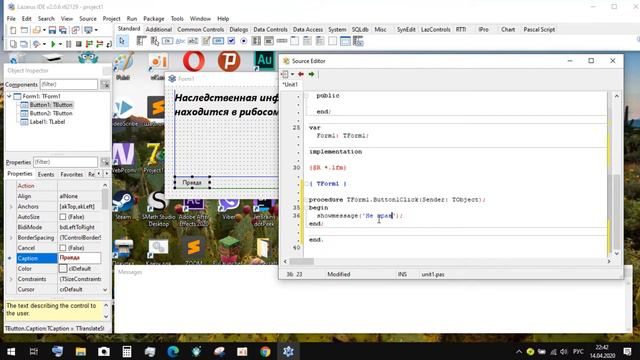
Task: Pick the TMemo component icon
Action: coord(206,41)
